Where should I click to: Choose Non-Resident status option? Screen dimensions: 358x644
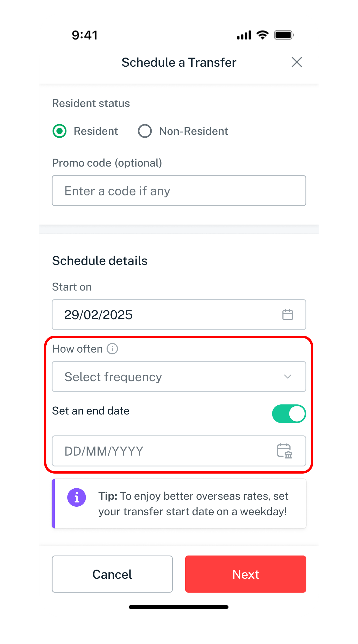(x=145, y=131)
